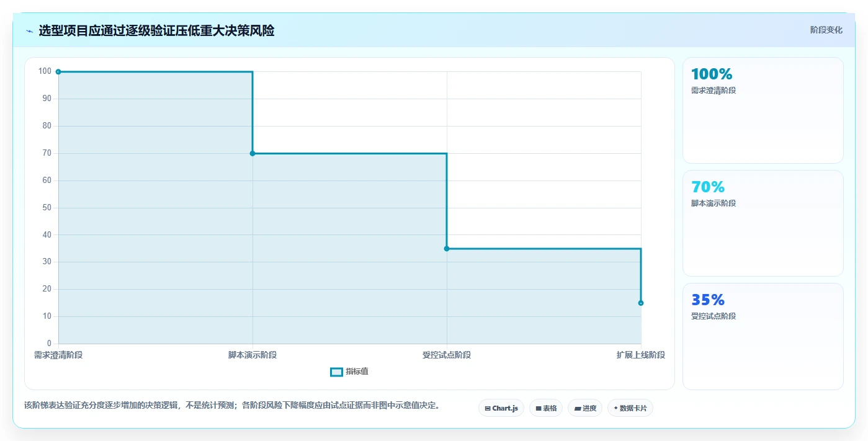868x441 pixels.
Task: Click the 受控试点阶段 caption in the side card
Action: (x=714, y=316)
